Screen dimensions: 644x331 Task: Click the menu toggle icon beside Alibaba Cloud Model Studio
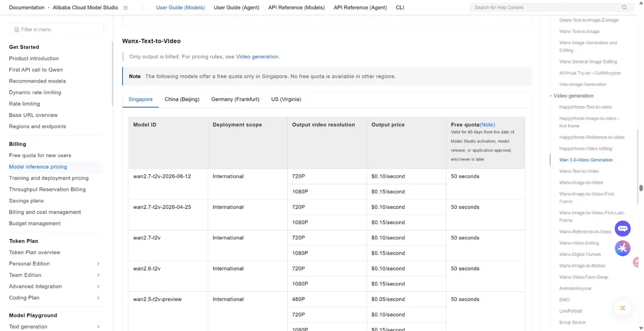pos(126,8)
